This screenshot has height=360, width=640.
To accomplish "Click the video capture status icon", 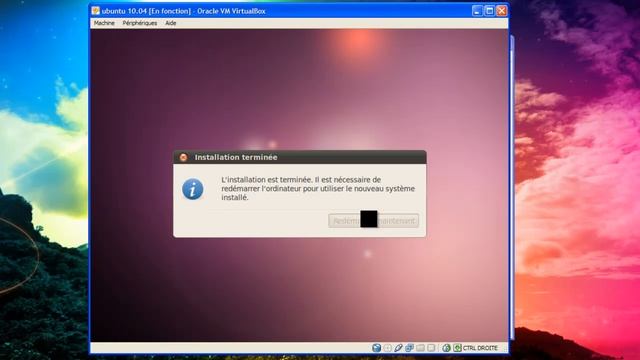I will (431, 348).
